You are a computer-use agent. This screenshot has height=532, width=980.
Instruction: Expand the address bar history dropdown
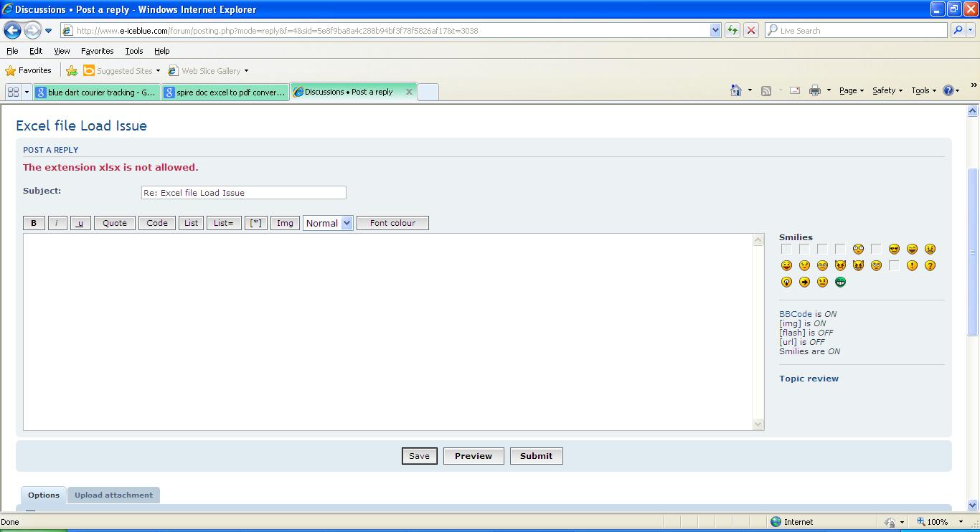pyautogui.click(x=715, y=30)
